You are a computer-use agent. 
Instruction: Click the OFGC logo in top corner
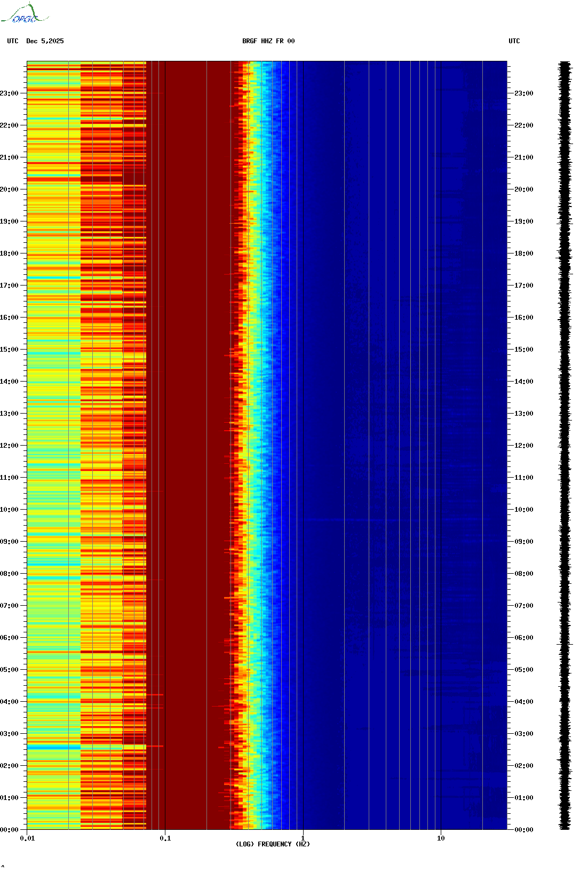(25, 14)
